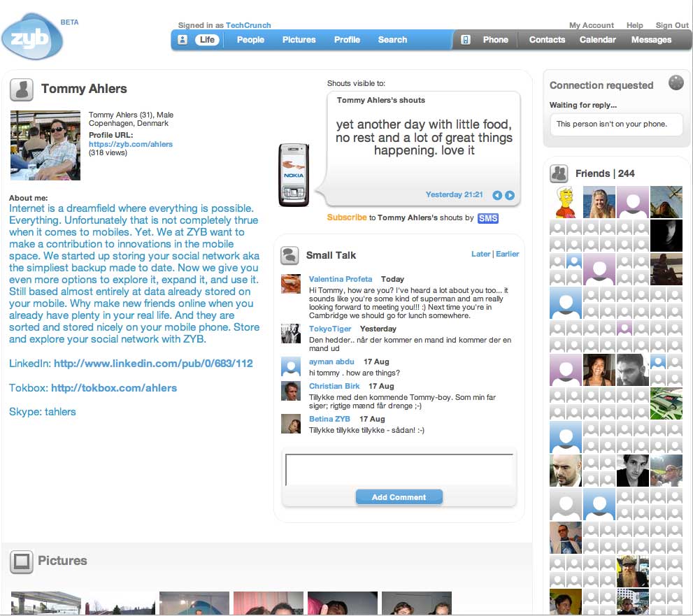
Task: Show the next shout with right arrow
Action: click(510, 195)
